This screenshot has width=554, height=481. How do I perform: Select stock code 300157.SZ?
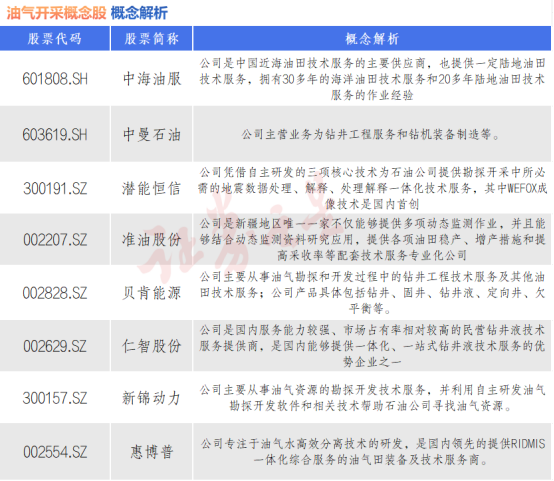coord(55,398)
